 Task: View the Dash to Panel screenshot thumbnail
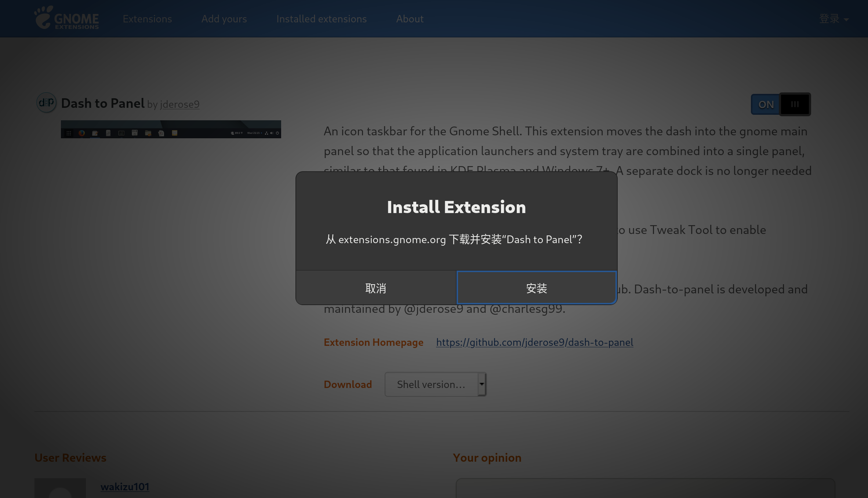(x=171, y=129)
